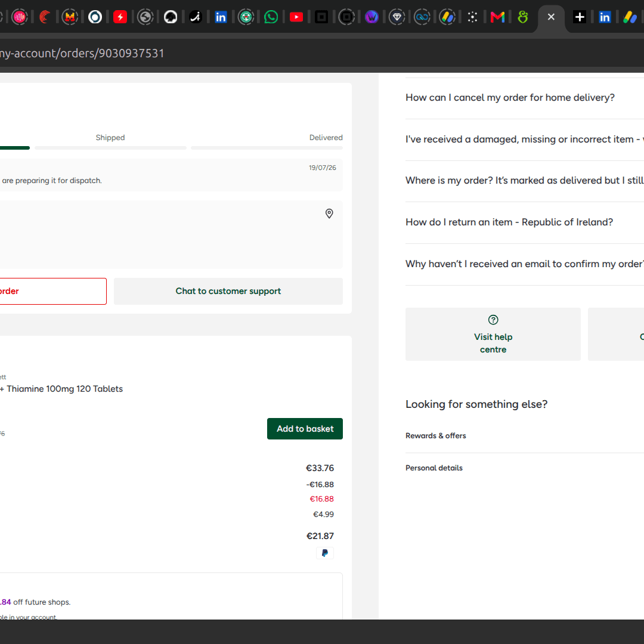Click the -€16.88 discount amount

click(x=320, y=485)
